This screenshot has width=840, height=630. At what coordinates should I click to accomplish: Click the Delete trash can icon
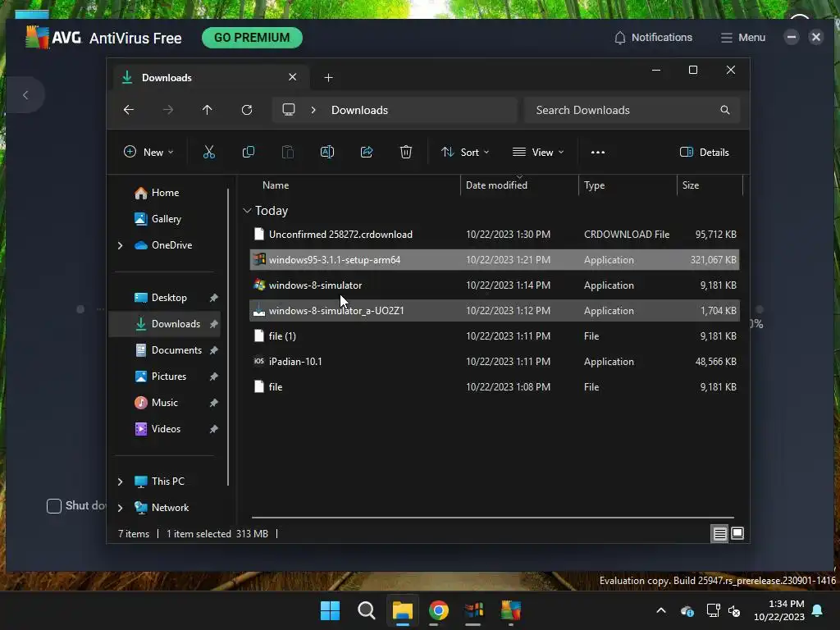tap(406, 152)
